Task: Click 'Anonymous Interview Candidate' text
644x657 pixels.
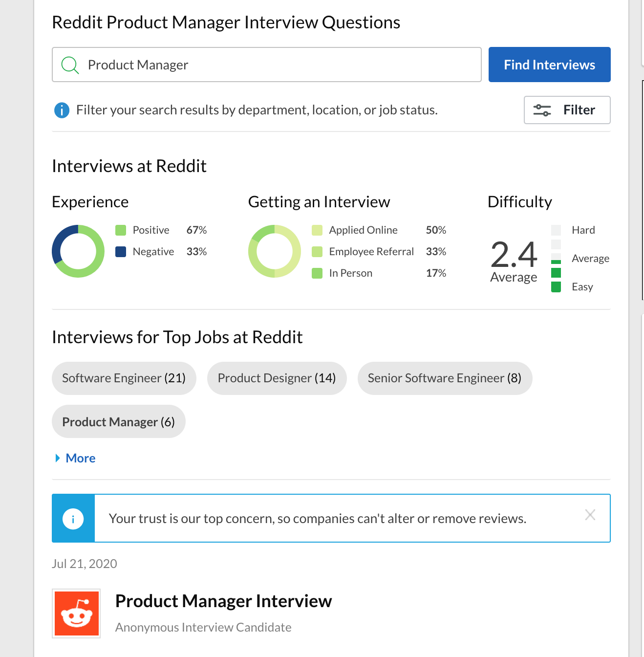Action: 203,627
